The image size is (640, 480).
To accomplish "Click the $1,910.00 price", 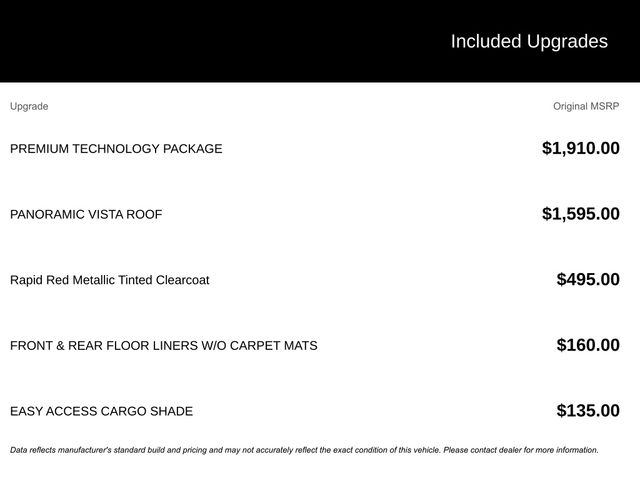I will pos(580,149).
